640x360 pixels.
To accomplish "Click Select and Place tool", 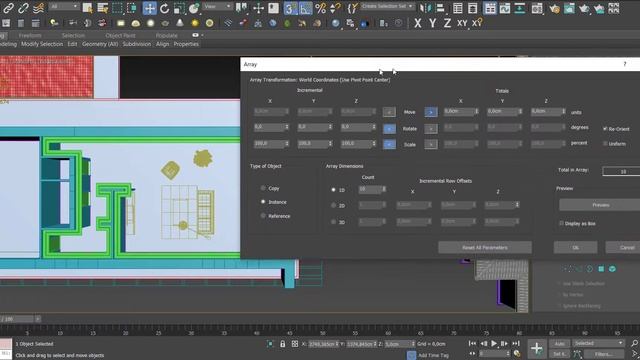I will tap(194, 8).
